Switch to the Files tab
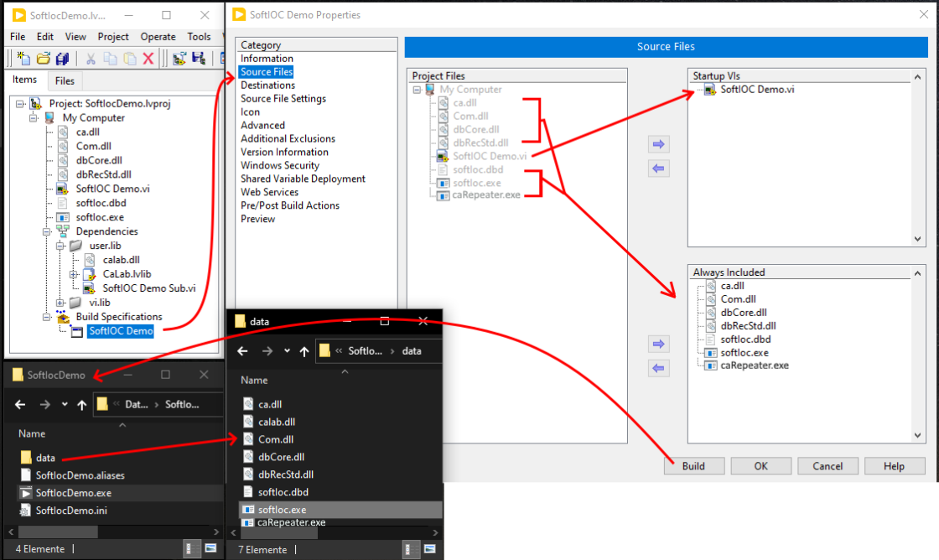Viewport: 939px width, 560px height. click(65, 80)
